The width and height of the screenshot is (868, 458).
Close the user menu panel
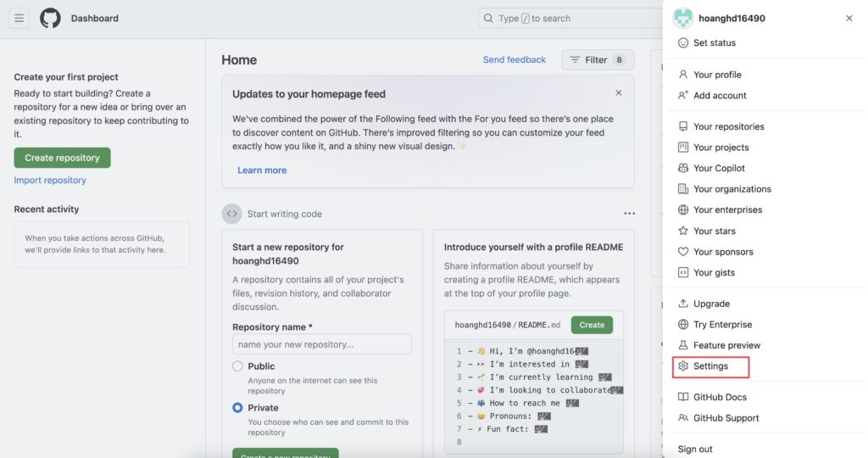(x=849, y=19)
